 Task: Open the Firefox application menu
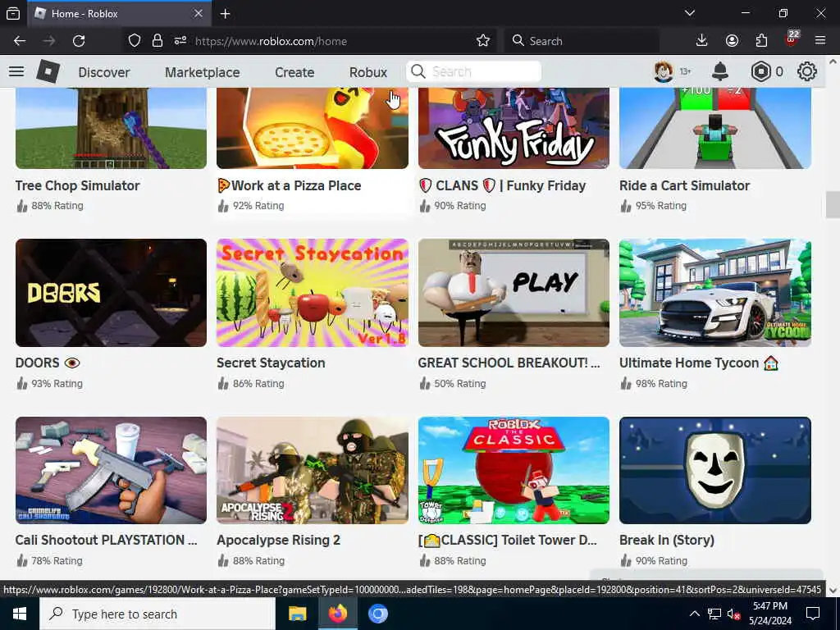click(820, 41)
